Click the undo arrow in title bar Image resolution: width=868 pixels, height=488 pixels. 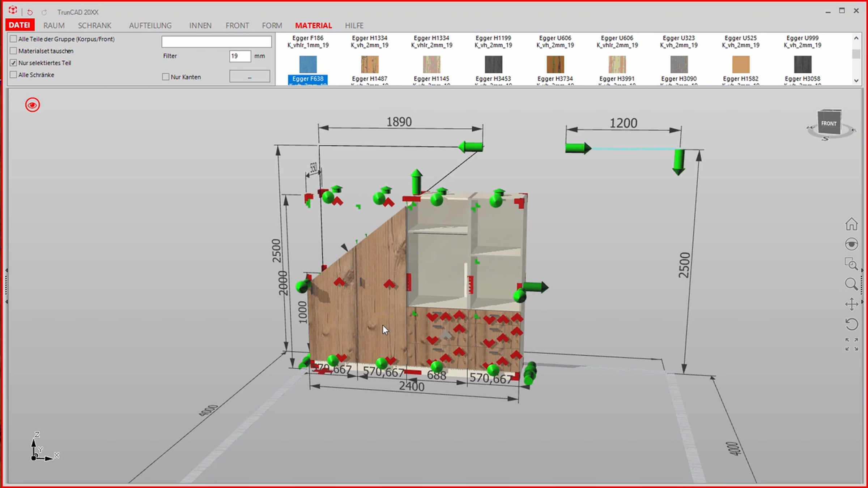point(30,12)
